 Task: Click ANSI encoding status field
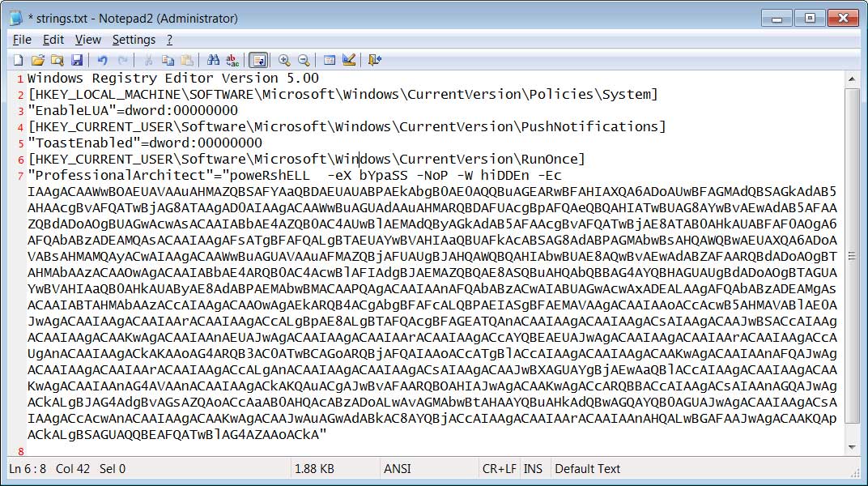[398, 469]
